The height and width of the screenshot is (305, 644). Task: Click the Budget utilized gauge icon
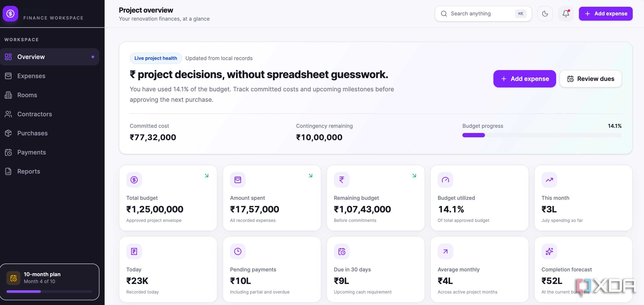(445, 180)
